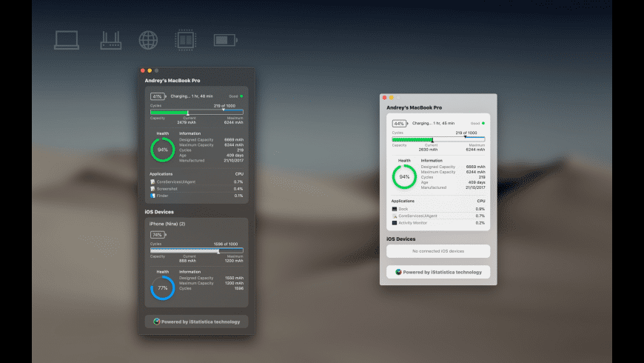Viewport: 644px width, 363px height.
Task: Click 'Andrey's MacBook Pro' title in light window
Action: (x=414, y=107)
